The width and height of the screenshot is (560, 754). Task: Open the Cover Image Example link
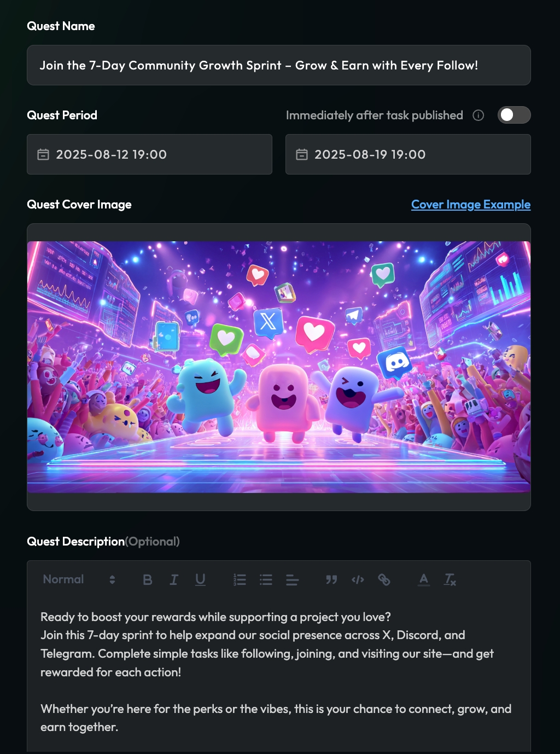[x=471, y=205]
